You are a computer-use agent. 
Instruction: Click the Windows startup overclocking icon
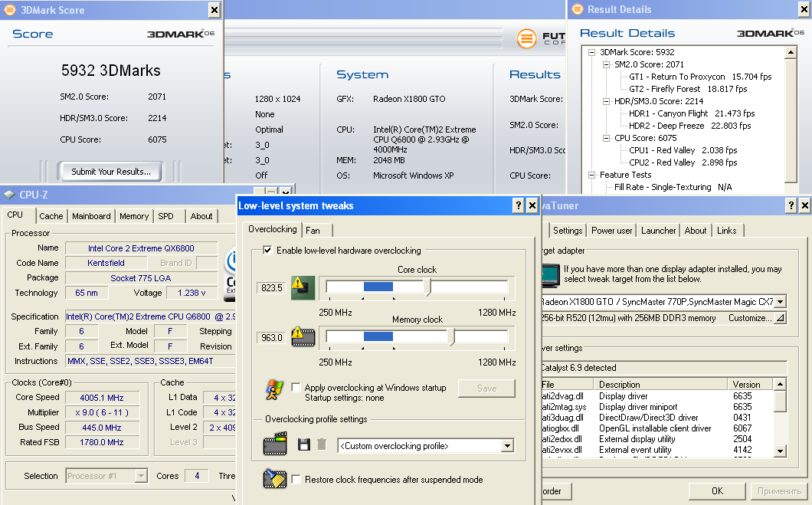tap(274, 390)
